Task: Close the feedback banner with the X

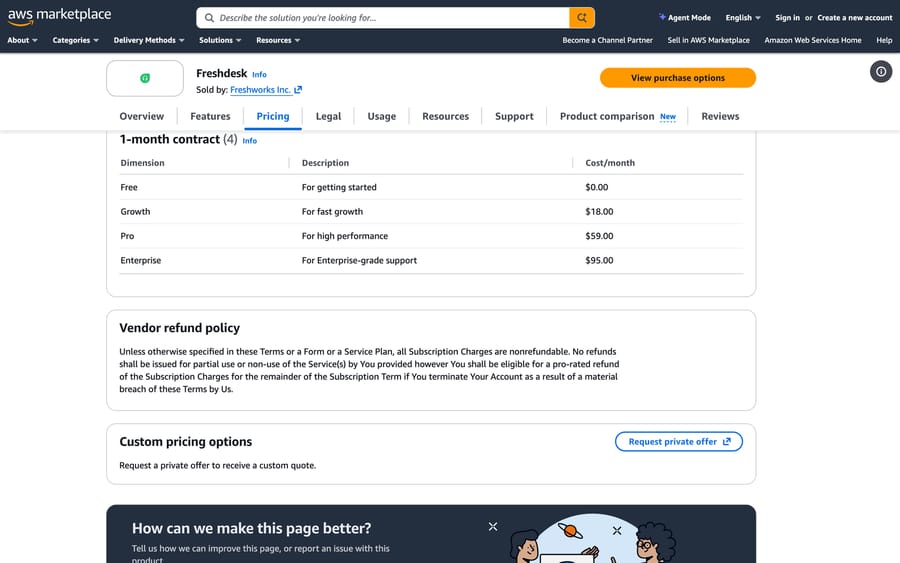Action: click(492, 526)
